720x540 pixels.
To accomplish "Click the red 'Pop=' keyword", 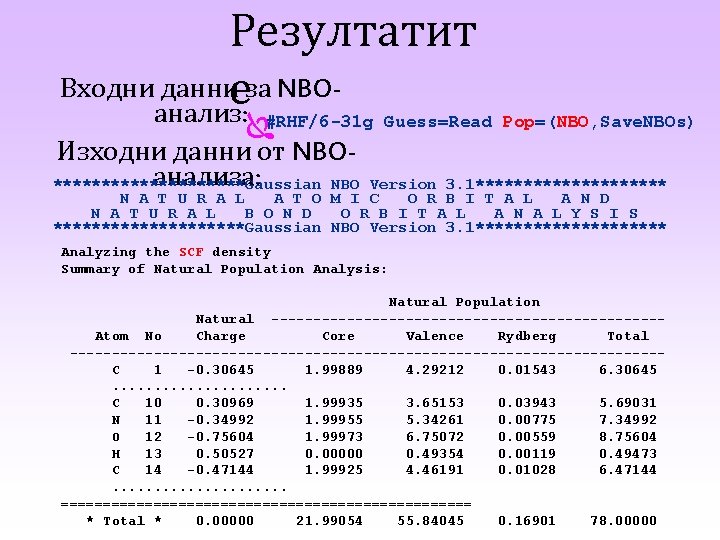I will pos(523,122).
